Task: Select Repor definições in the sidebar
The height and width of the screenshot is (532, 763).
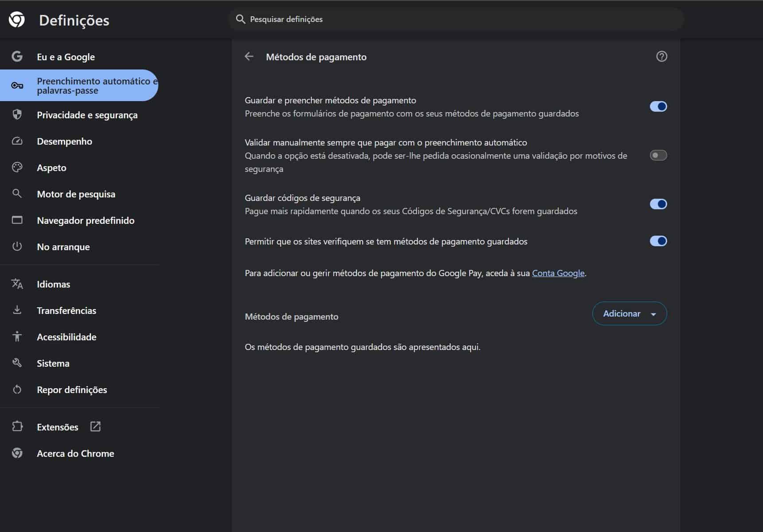Action: [x=71, y=390]
